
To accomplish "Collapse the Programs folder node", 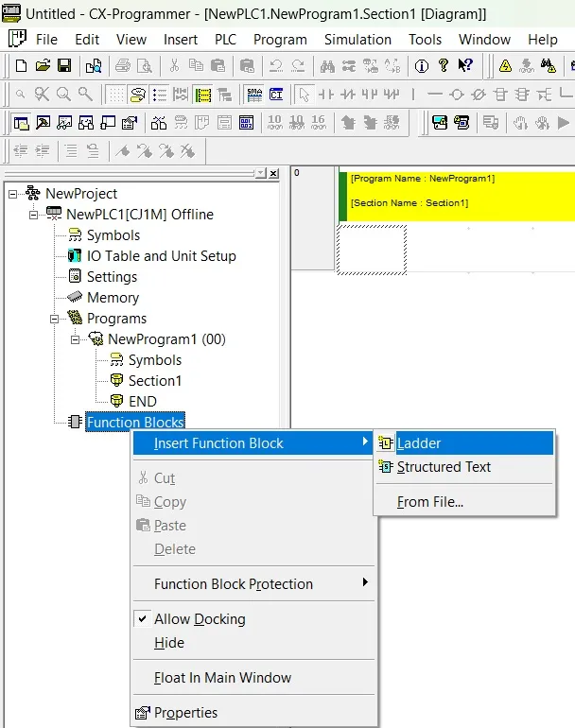I will 54,319.
